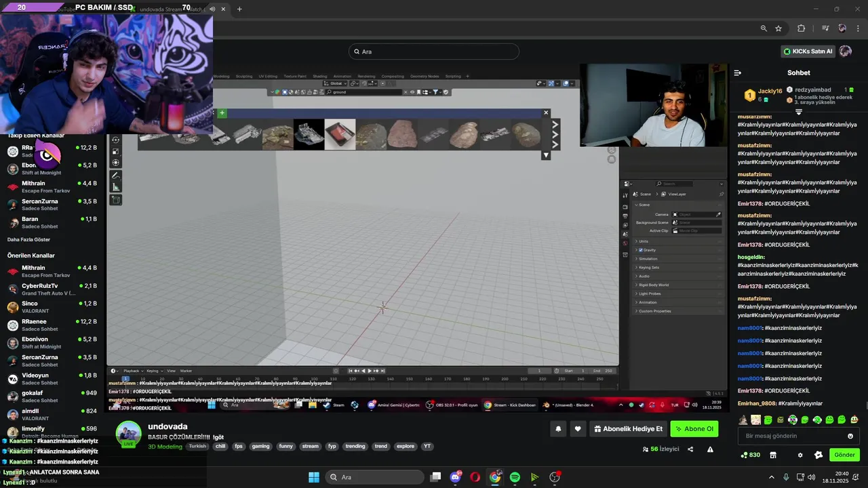Click the stream notification bell icon
This screenshot has height=488, width=868.
[558, 429]
